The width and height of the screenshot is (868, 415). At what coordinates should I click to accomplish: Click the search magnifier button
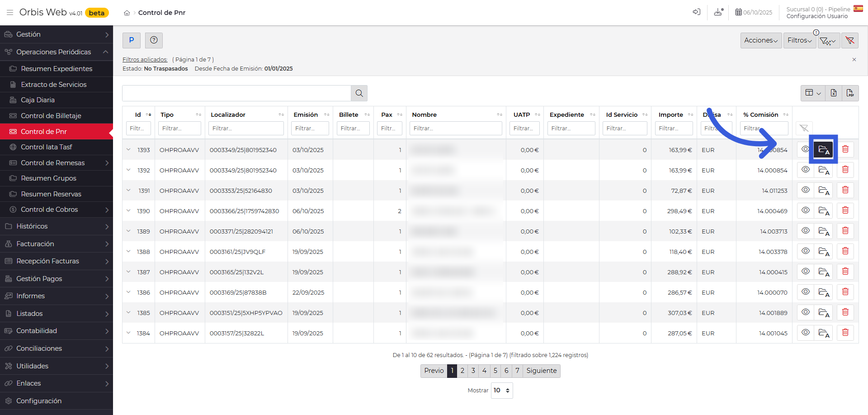pos(359,93)
